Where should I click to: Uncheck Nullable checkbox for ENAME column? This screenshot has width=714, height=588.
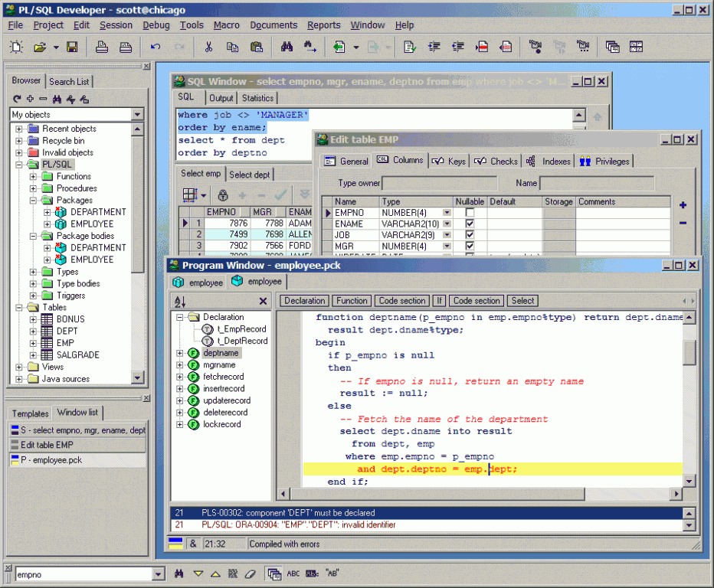[x=470, y=224]
